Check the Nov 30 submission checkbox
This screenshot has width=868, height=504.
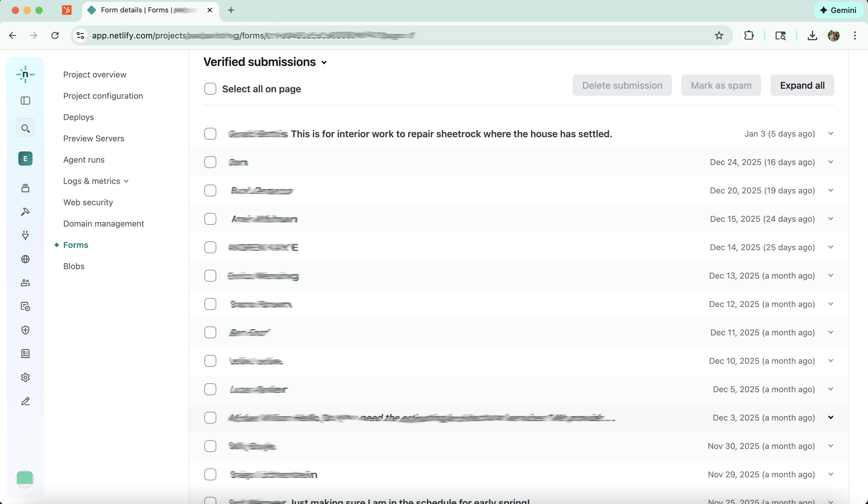point(210,446)
